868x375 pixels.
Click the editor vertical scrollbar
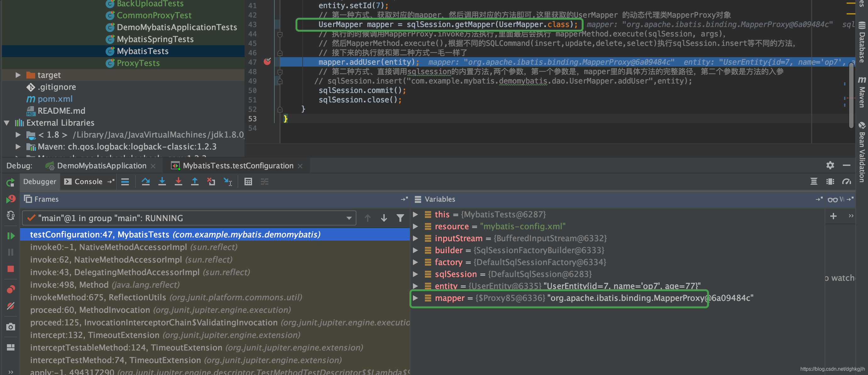pos(851,96)
